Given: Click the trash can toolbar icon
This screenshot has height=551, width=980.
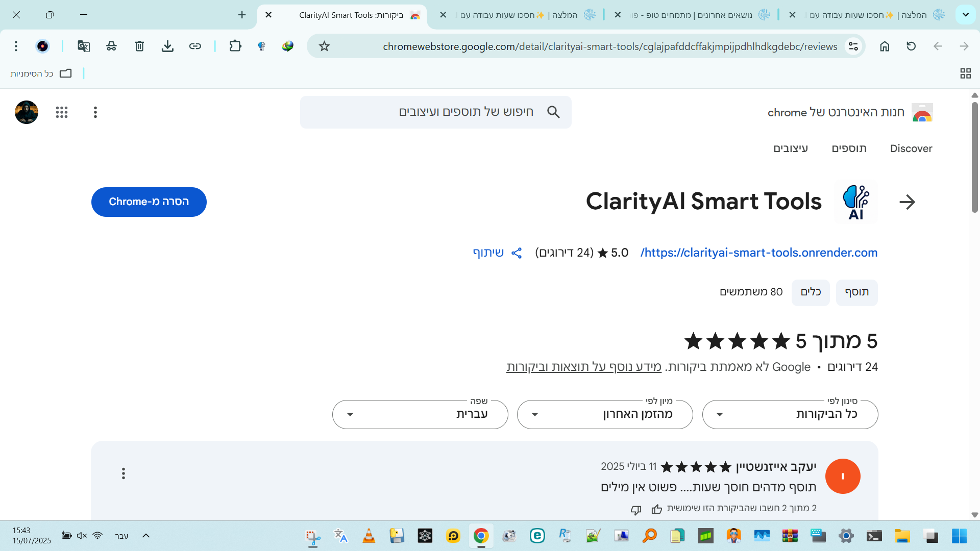Looking at the screenshot, I should coord(139,46).
